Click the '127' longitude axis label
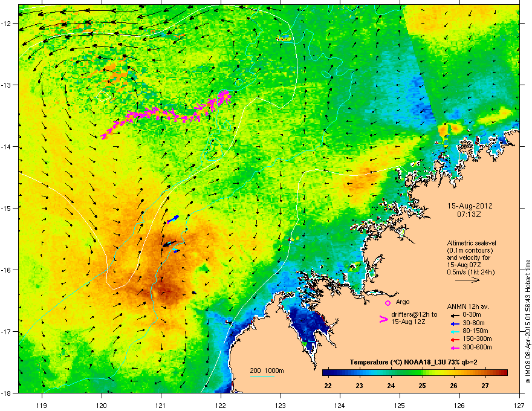Screen dimensions: 532x411 519,405
